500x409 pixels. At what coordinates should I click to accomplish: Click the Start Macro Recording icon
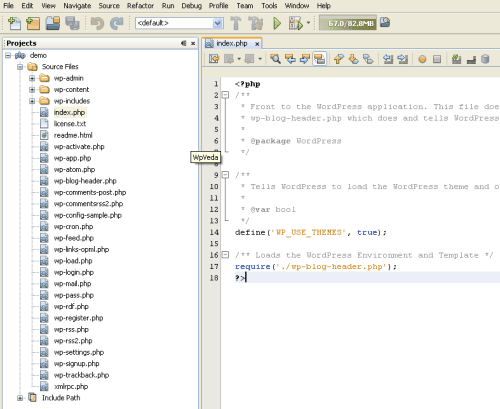422,59
